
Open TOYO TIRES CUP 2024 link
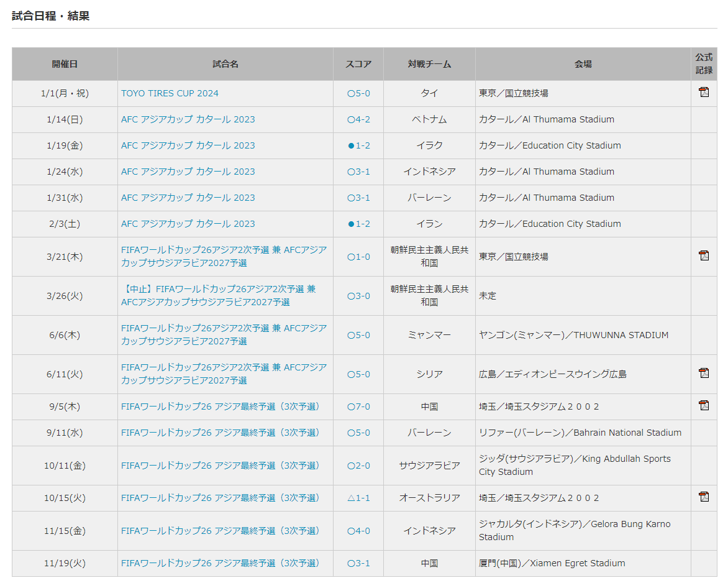[170, 93]
